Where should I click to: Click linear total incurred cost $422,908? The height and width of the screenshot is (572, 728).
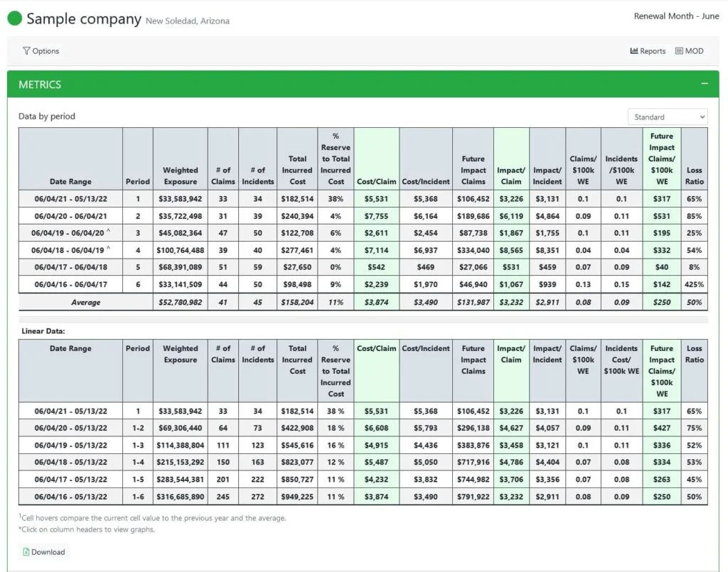click(297, 428)
